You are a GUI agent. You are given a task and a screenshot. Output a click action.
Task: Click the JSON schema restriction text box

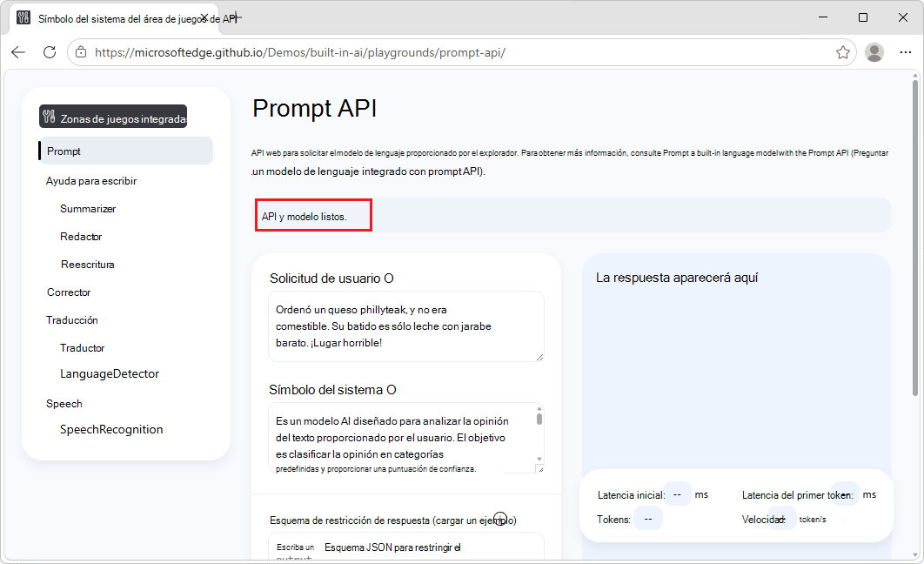(x=406, y=547)
